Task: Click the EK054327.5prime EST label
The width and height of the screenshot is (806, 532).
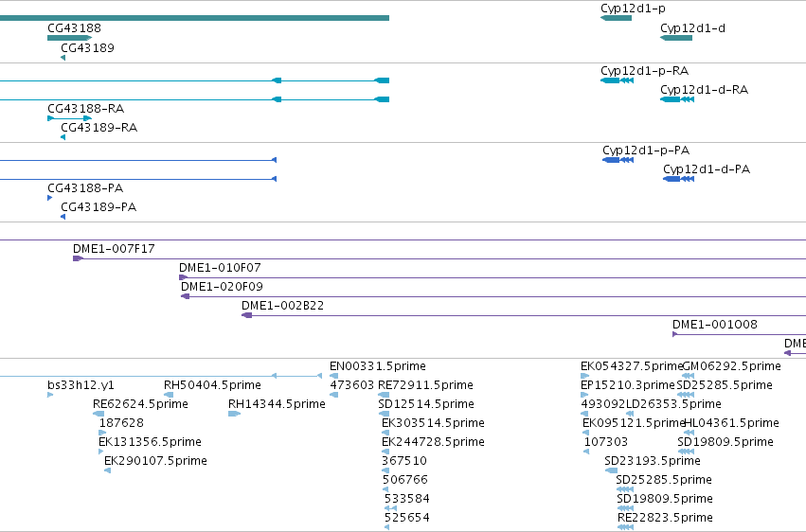Action: point(632,366)
